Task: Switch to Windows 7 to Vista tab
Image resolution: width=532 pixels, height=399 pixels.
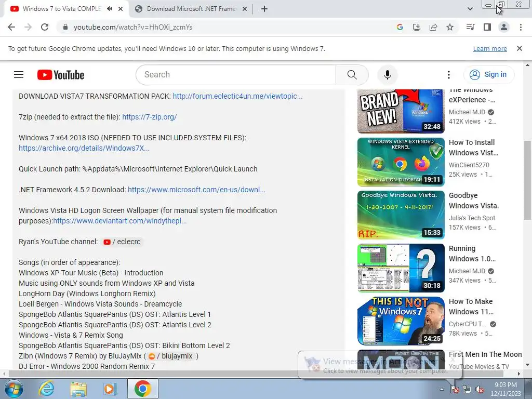Action: [62, 9]
